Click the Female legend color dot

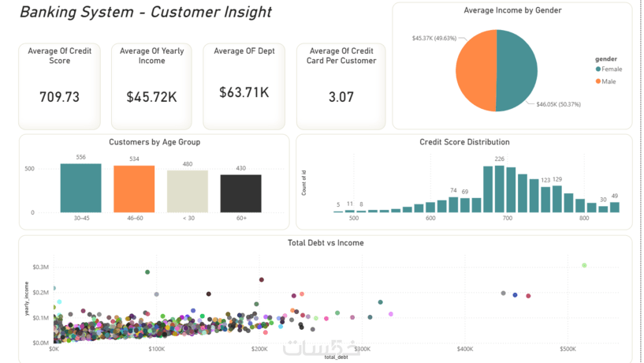click(x=598, y=69)
